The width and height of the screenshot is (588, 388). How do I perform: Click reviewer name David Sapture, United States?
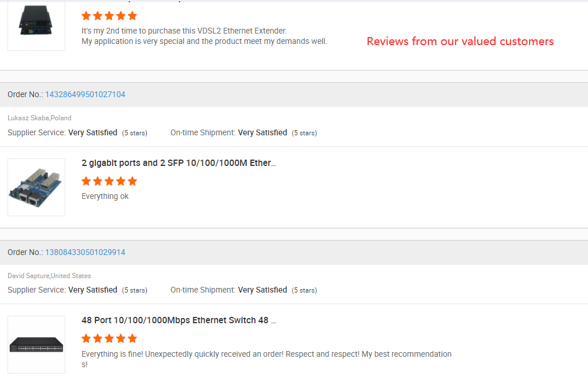click(49, 276)
